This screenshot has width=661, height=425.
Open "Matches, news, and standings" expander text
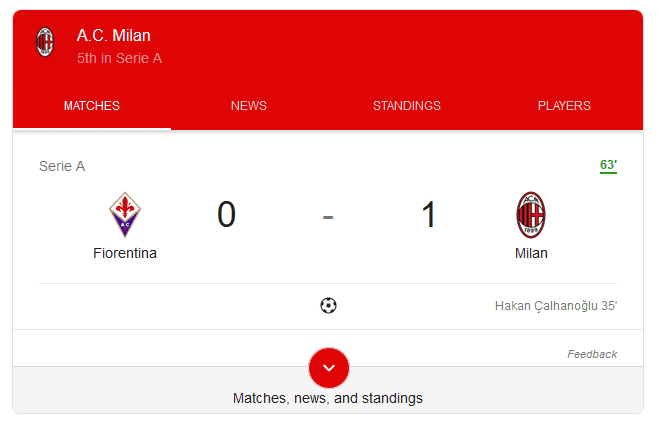(328, 398)
